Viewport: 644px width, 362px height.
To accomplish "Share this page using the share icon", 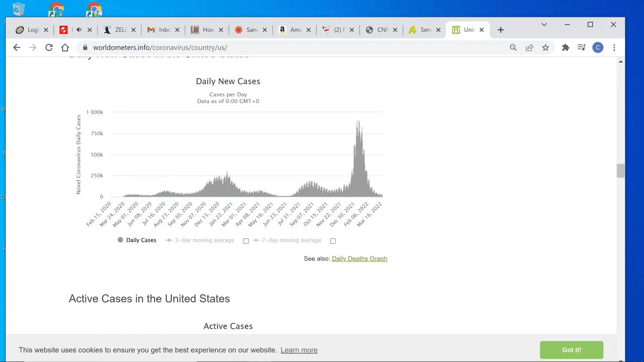I will tap(529, 47).
